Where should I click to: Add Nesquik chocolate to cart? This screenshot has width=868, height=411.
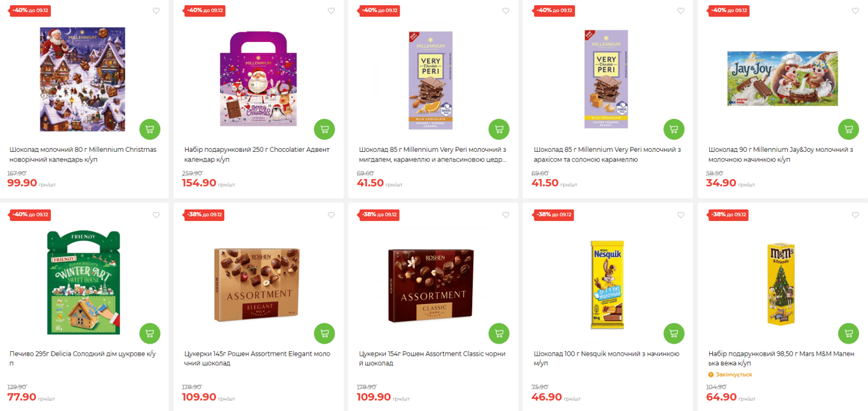pyautogui.click(x=674, y=333)
